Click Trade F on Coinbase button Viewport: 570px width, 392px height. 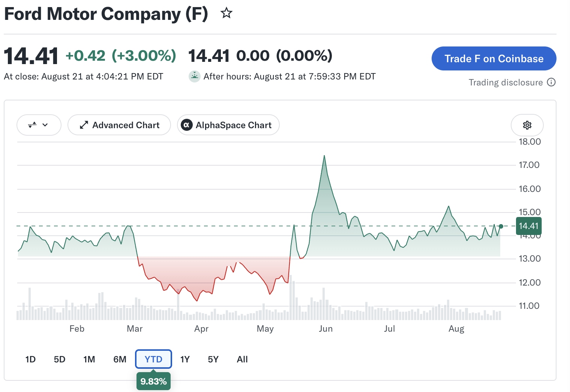[x=494, y=58]
